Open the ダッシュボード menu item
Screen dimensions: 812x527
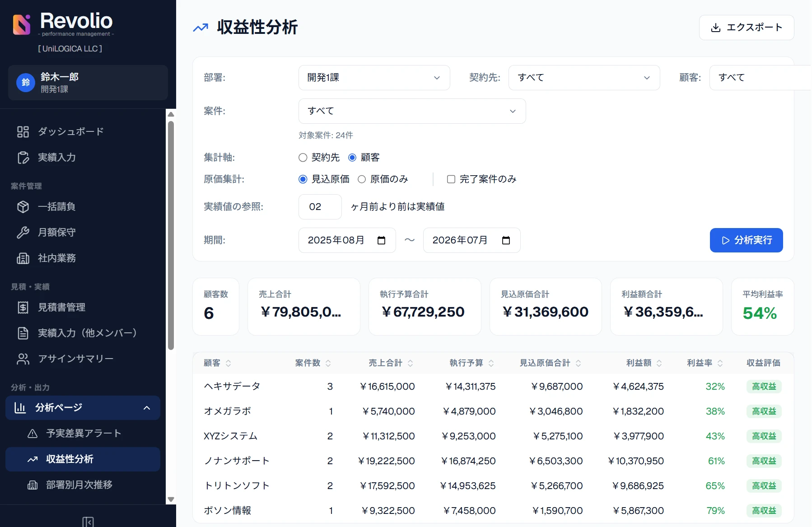[x=83, y=132]
